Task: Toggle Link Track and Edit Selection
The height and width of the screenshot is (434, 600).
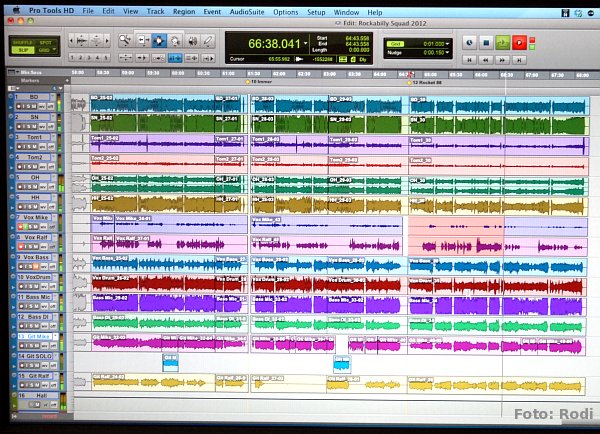Action: click(191, 58)
